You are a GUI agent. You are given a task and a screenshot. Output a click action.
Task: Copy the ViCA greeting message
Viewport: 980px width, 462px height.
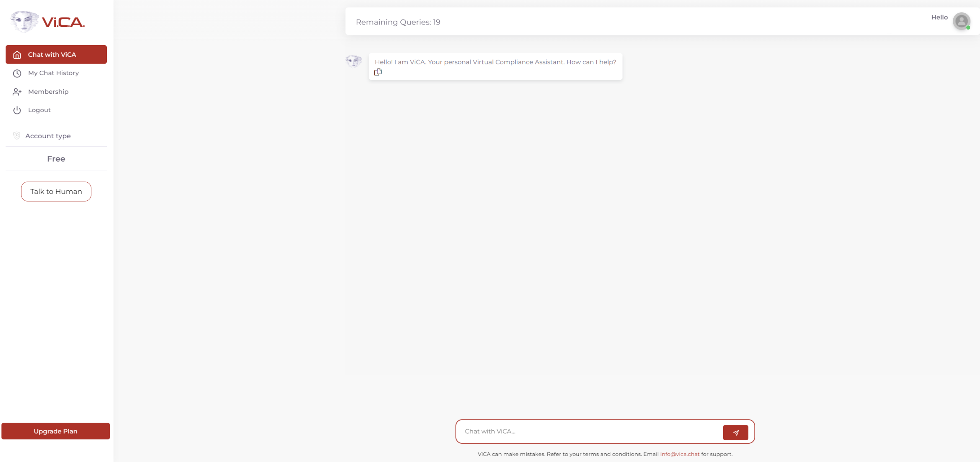click(378, 72)
